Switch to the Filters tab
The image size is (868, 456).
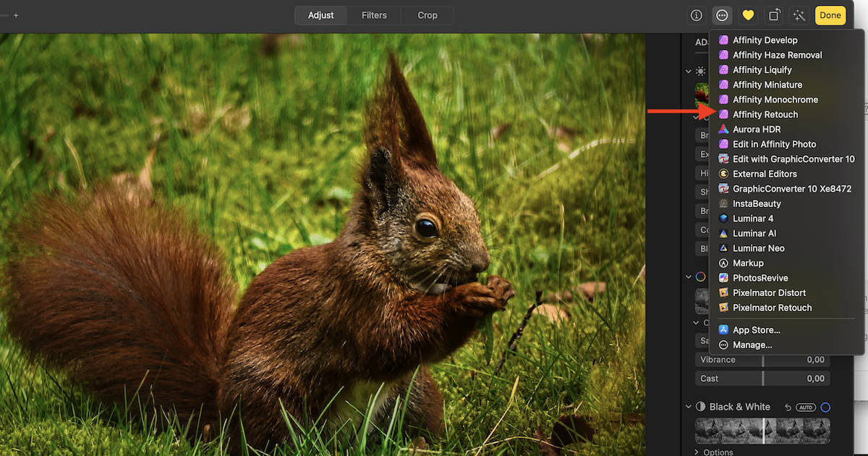point(374,15)
